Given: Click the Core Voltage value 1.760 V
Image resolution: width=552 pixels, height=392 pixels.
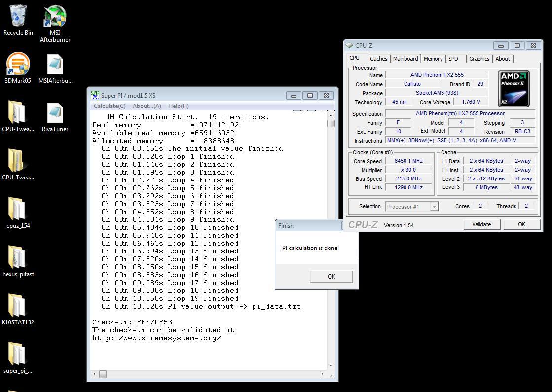Looking at the screenshot, I should point(471,102).
